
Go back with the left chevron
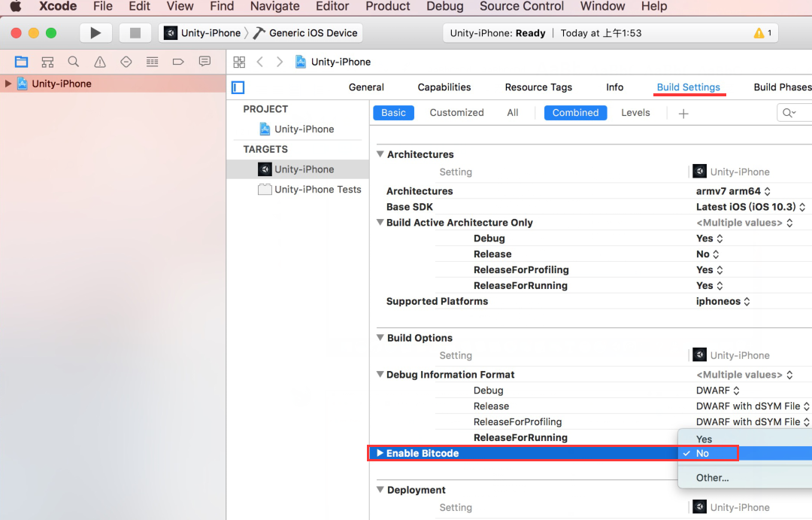point(260,62)
